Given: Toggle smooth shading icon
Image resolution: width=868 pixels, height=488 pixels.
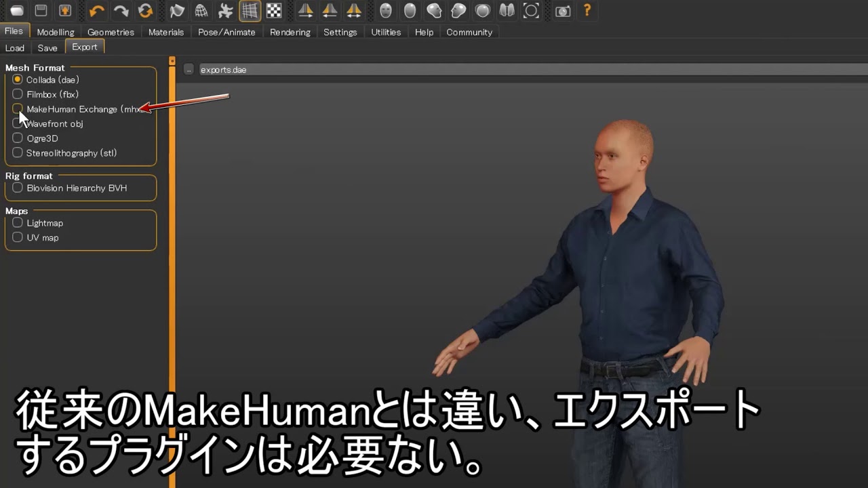Looking at the screenshot, I should point(177,10).
